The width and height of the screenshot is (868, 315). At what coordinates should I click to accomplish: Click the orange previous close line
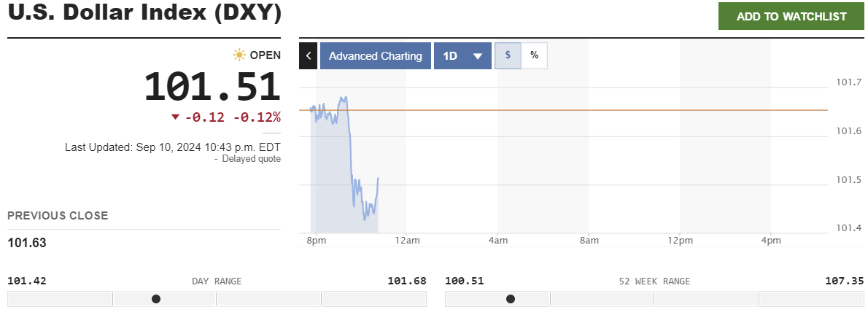coord(584,110)
